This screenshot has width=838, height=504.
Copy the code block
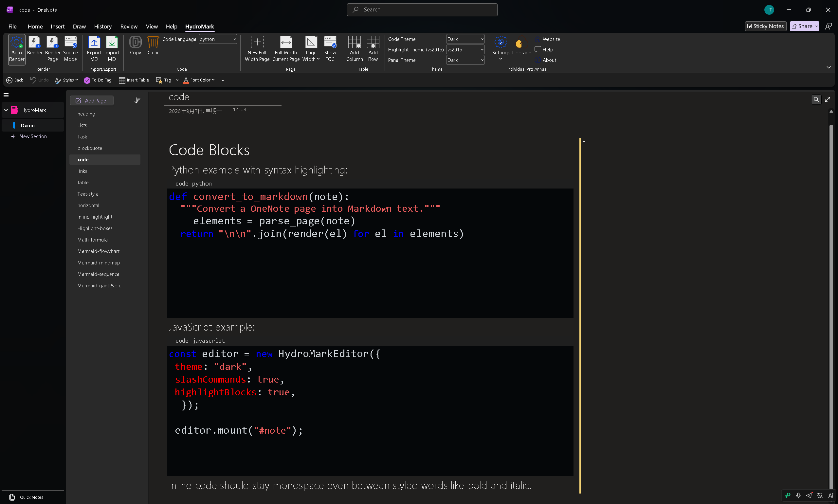[x=135, y=46]
